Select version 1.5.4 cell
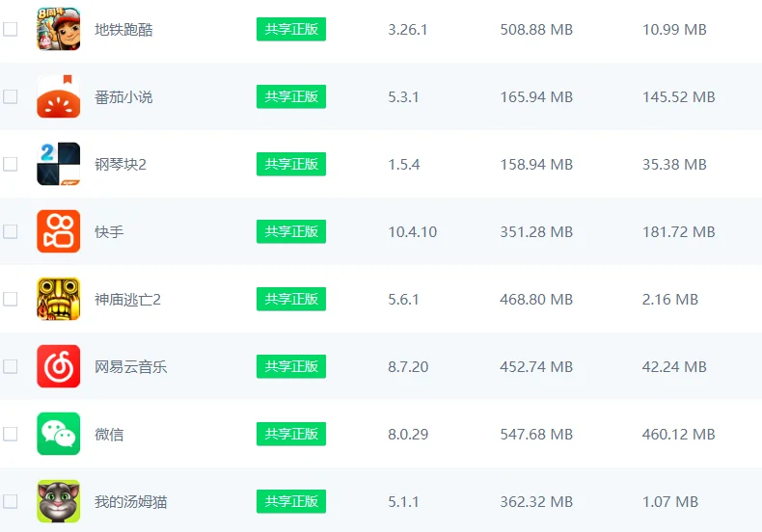The height and width of the screenshot is (532, 762). click(x=404, y=165)
